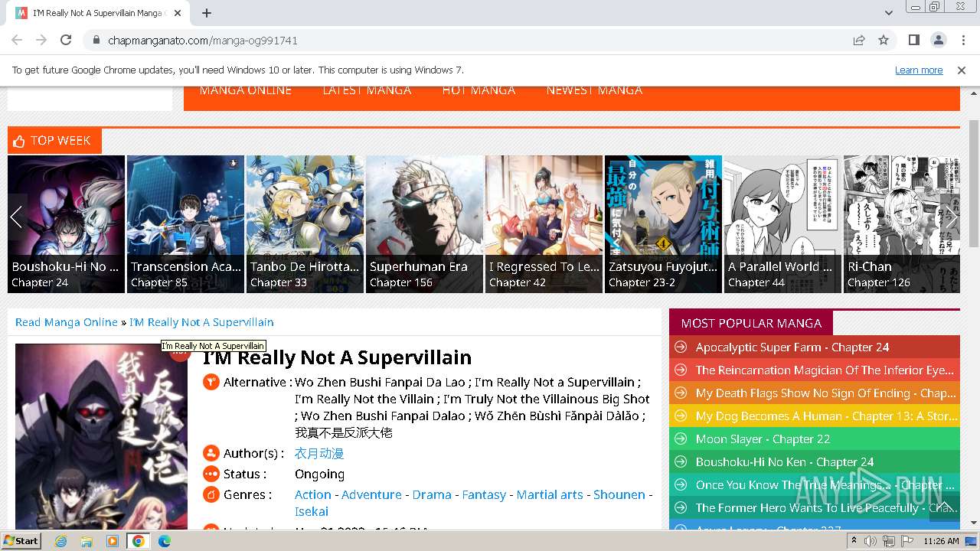The width and height of the screenshot is (980, 551).
Task: Filter by Isekai genre
Action: [312, 511]
